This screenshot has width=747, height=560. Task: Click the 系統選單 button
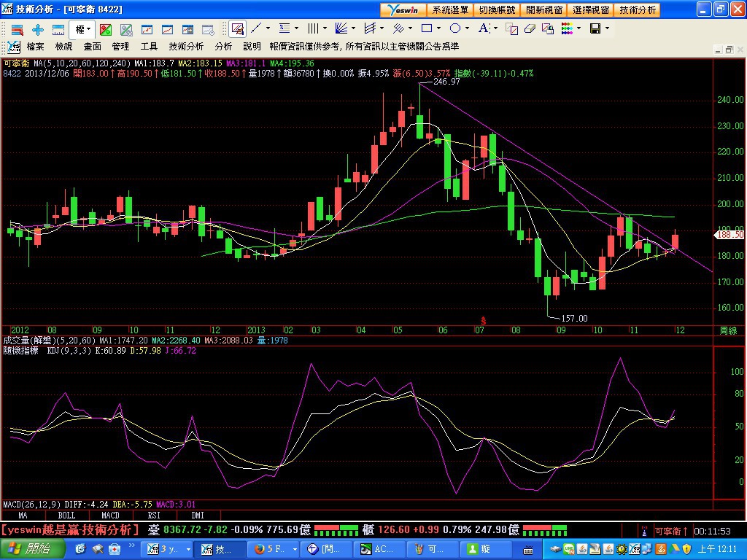[449, 9]
